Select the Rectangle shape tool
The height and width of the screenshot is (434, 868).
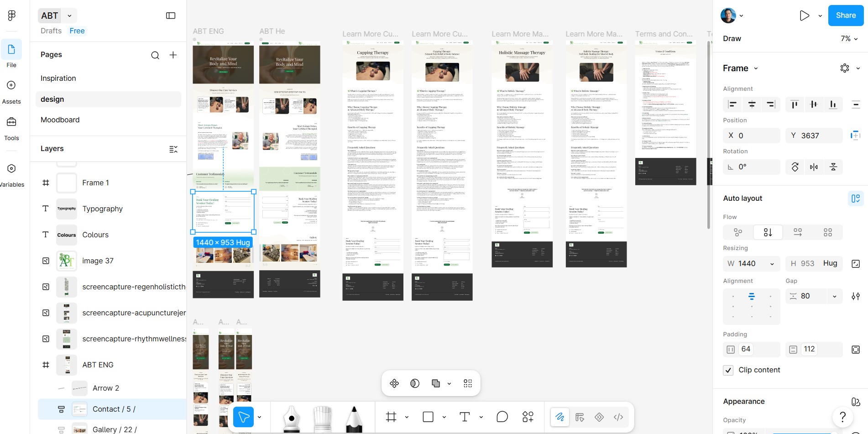coord(428,417)
